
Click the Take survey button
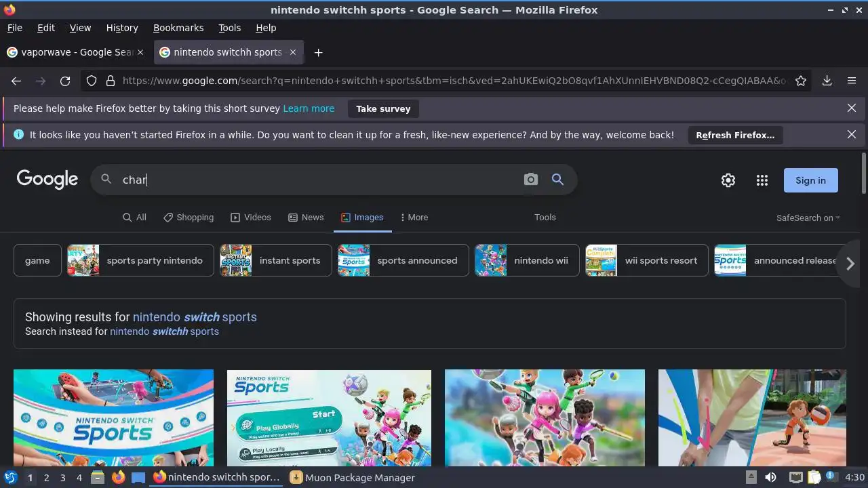point(383,108)
